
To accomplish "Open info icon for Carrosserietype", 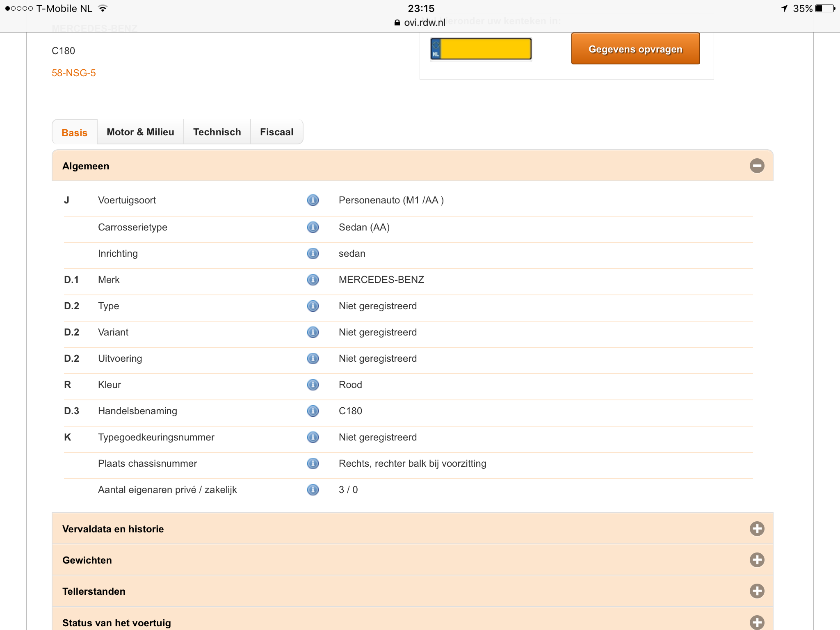I will (313, 227).
